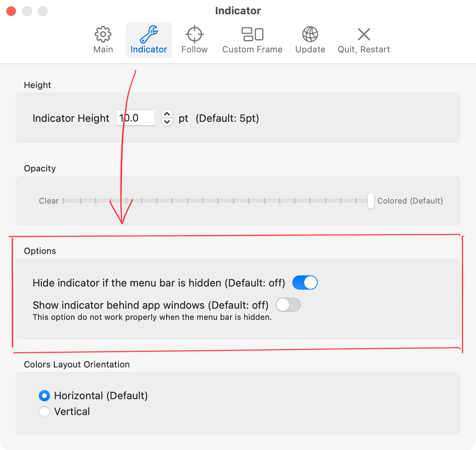Switch to the Main tab
The width and height of the screenshot is (476, 450).
tap(103, 40)
